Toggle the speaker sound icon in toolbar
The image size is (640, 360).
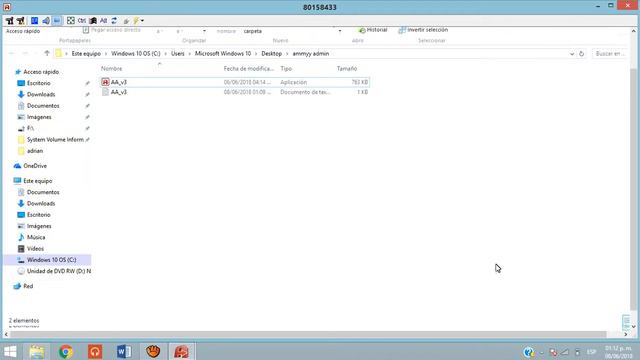coord(46,20)
